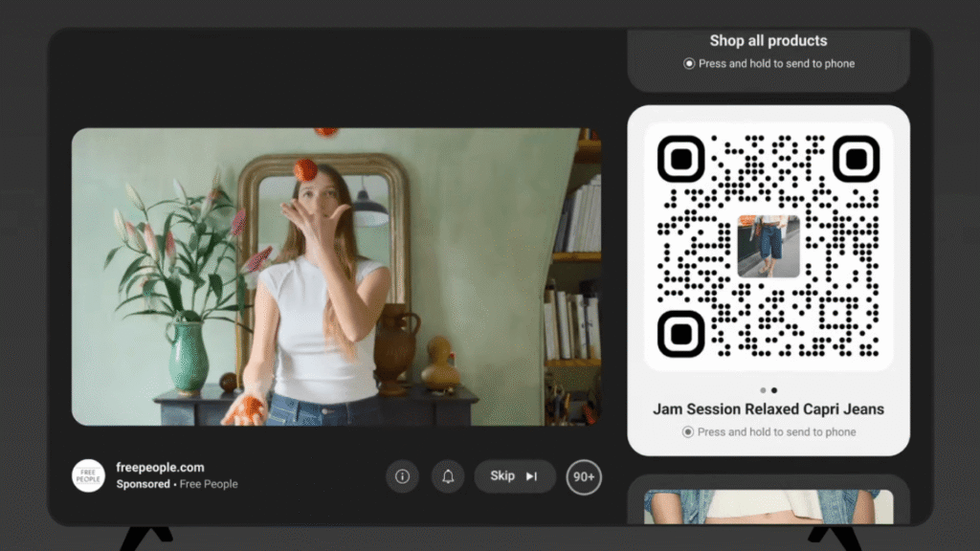Select the second carousel dot under the QR code
The image size is (980, 551).
(774, 390)
